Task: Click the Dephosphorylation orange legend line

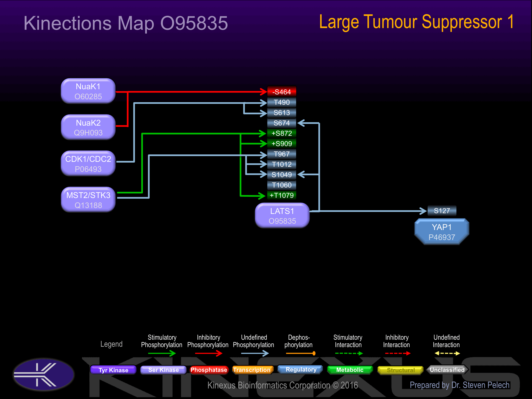Action: [x=300, y=353]
